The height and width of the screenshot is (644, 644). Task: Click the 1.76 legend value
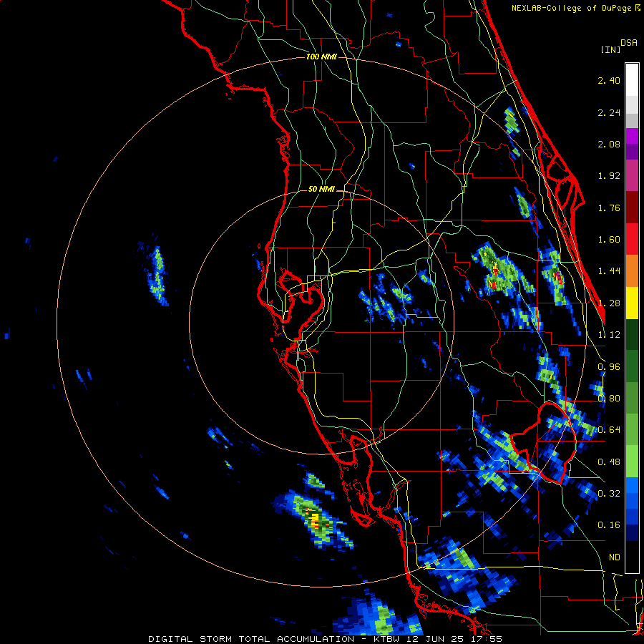point(609,208)
